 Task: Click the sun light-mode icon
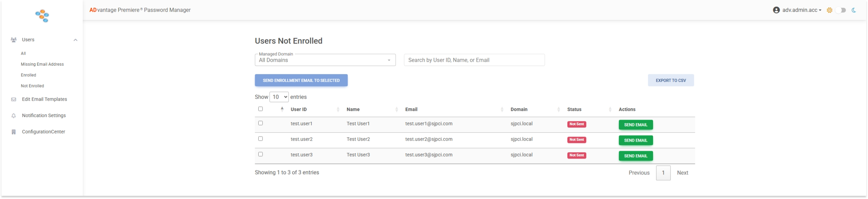829,10
